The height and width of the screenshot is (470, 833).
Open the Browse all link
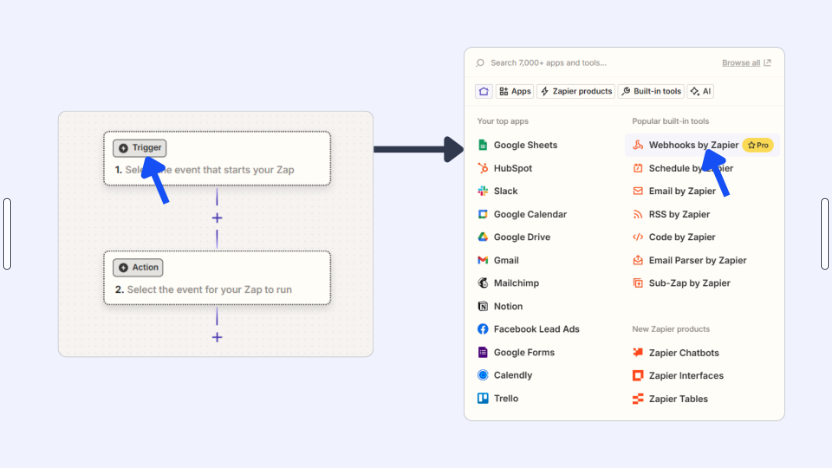[746, 63]
